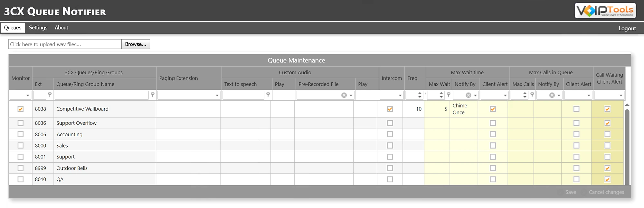Viewport: 644px width, 208px height.
Task: Check Monitor for Support Overflow queue
Action: pyautogui.click(x=21, y=123)
